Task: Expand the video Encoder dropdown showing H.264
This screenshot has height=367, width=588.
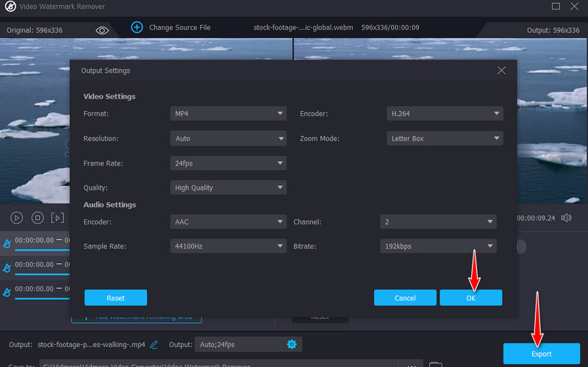Action: pyautogui.click(x=444, y=114)
